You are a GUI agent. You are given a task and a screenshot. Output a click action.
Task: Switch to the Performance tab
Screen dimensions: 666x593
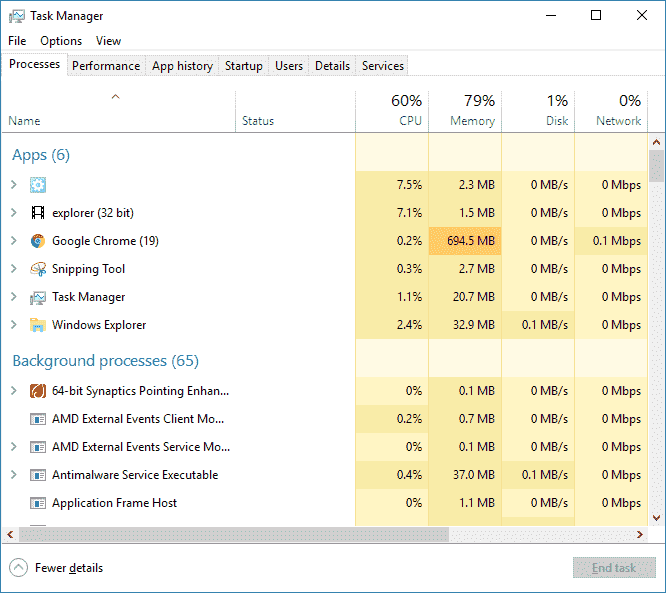point(106,66)
